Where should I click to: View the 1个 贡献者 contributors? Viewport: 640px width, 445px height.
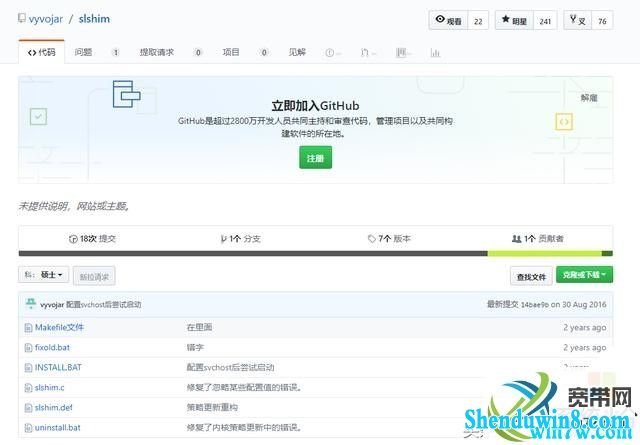pyautogui.click(x=538, y=238)
